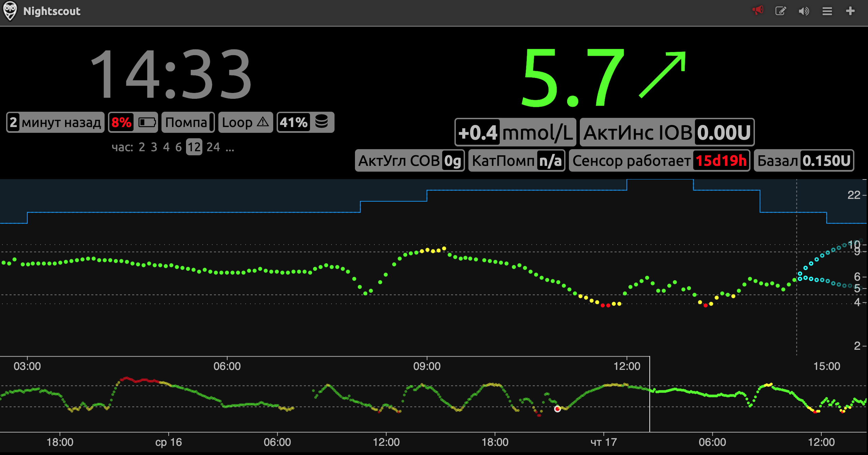This screenshot has height=455, width=868.
Task: Open the edit mode pencil icon
Action: tap(781, 11)
